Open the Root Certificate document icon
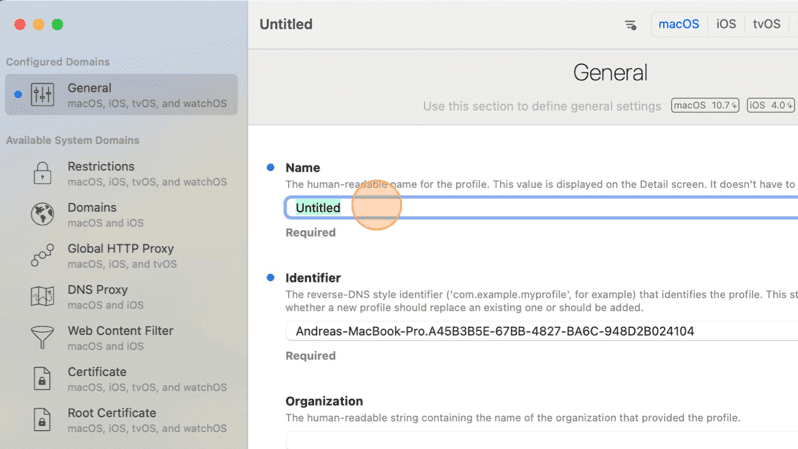This screenshot has height=449, width=798. (x=42, y=419)
